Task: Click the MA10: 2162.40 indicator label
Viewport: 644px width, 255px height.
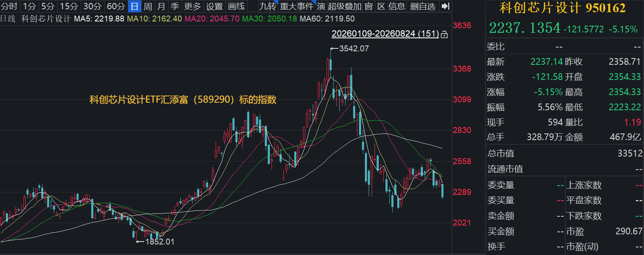Action: pos(154,19)
